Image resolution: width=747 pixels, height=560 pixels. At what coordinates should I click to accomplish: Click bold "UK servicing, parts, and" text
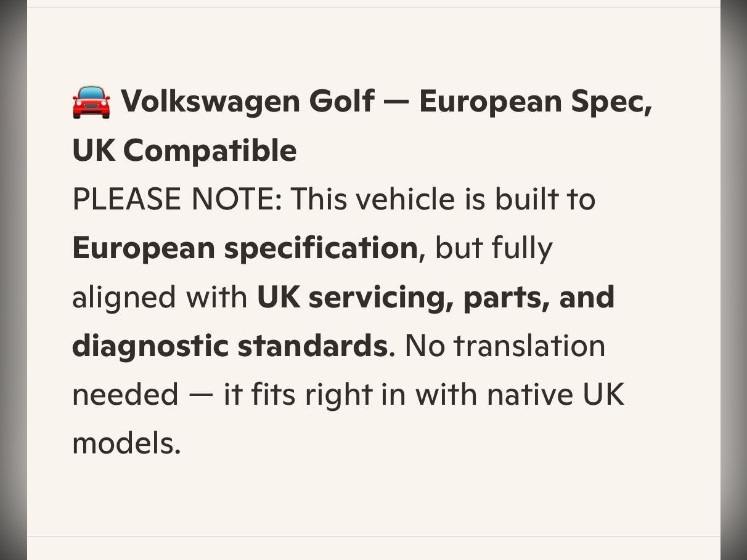coord(435,297)
